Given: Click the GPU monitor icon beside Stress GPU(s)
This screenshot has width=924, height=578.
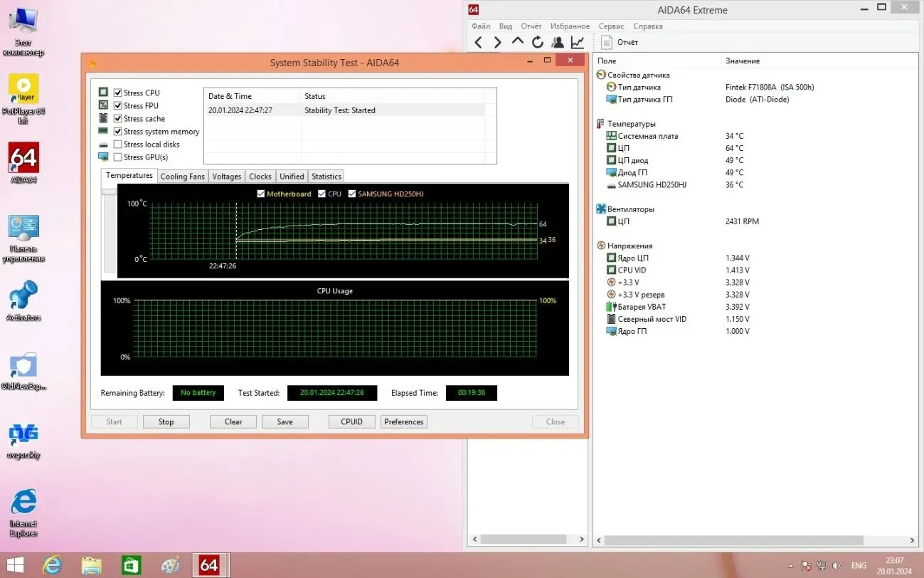Looking at the screenshot, I should (102, 157).
